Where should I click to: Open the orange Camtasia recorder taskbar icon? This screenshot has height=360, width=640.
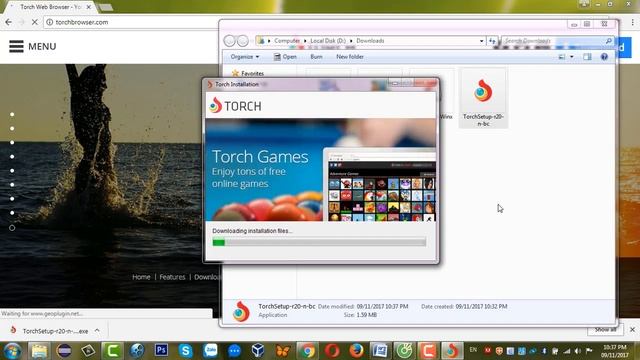(x=428, y=351)
